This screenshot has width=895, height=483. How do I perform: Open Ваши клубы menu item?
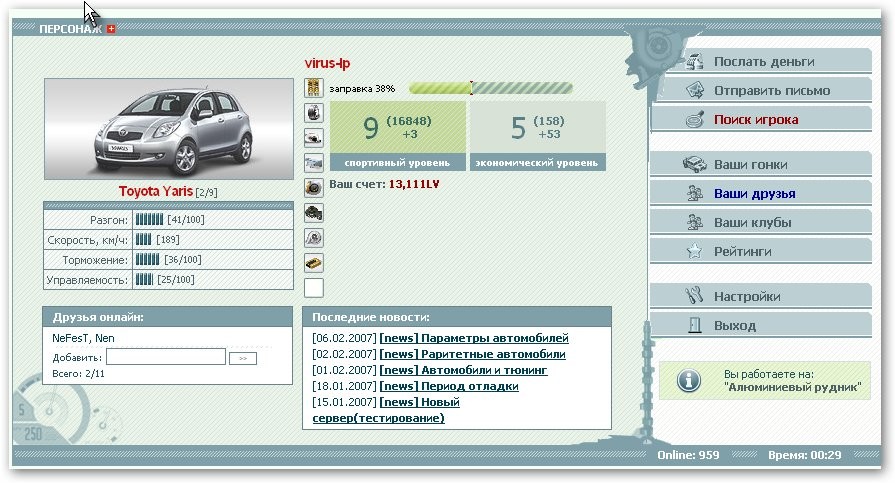[761, 222]
